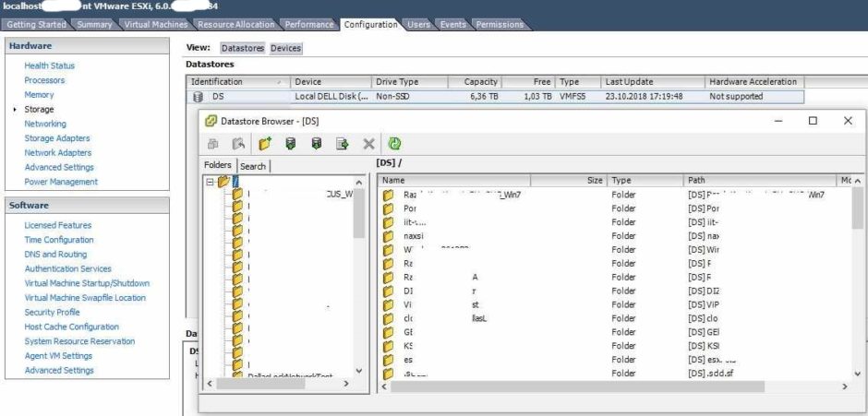Click the green refresh icon
This screenshot has width=868, height=416.
click(x=394, y=144)
